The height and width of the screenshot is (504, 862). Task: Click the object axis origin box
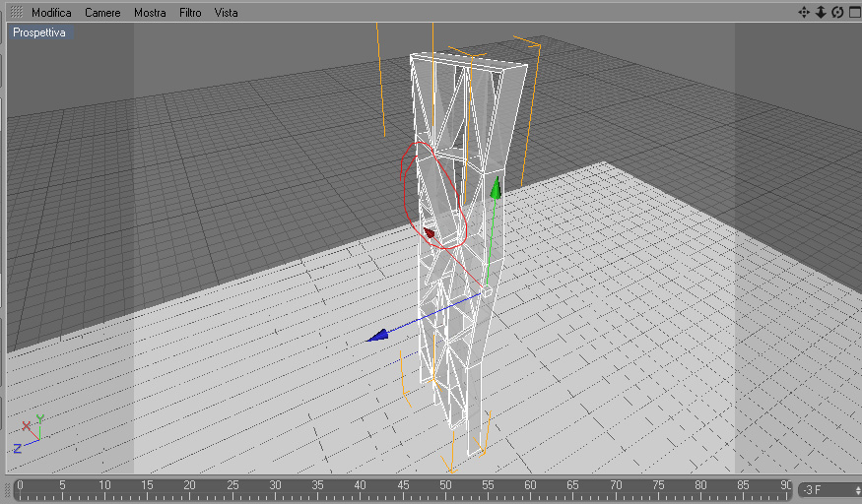tap(487, 292)
